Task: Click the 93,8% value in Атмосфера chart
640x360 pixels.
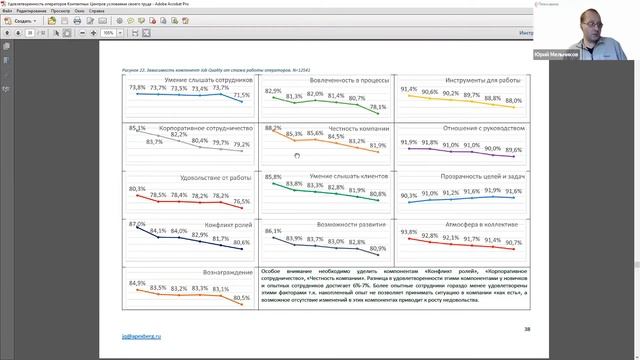Action: coord(409,232)
